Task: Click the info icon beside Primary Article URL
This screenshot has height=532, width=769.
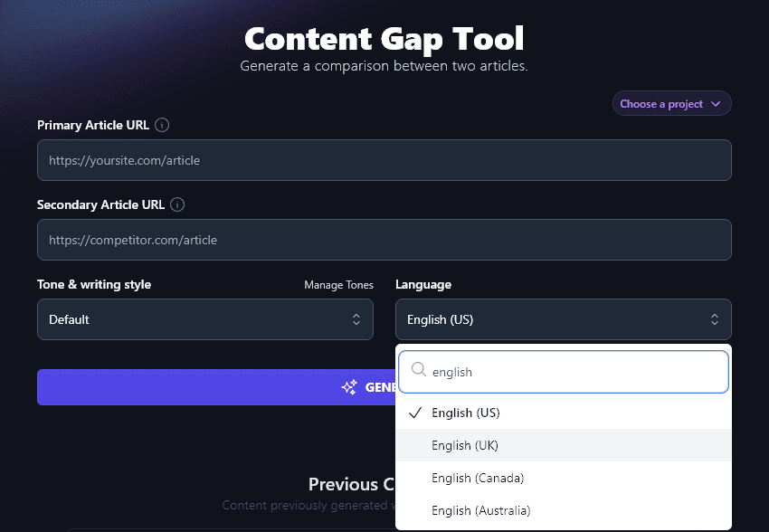Action: tap(161, 125)
